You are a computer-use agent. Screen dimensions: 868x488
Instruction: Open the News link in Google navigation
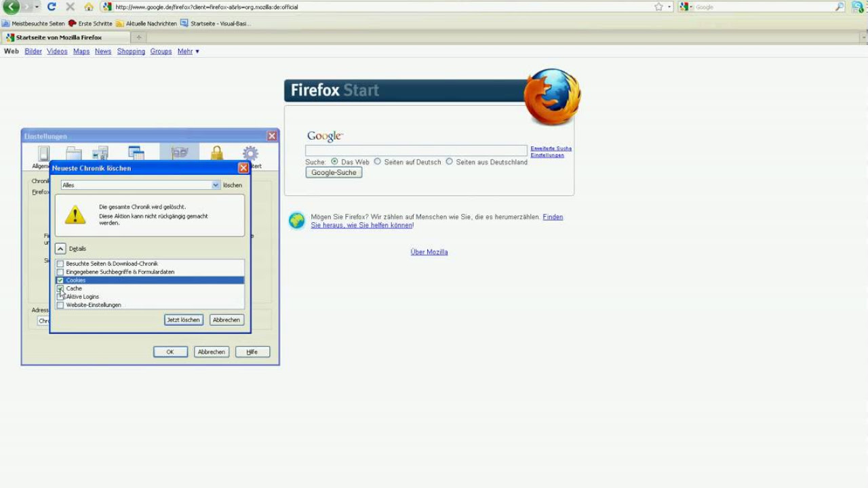103,52
